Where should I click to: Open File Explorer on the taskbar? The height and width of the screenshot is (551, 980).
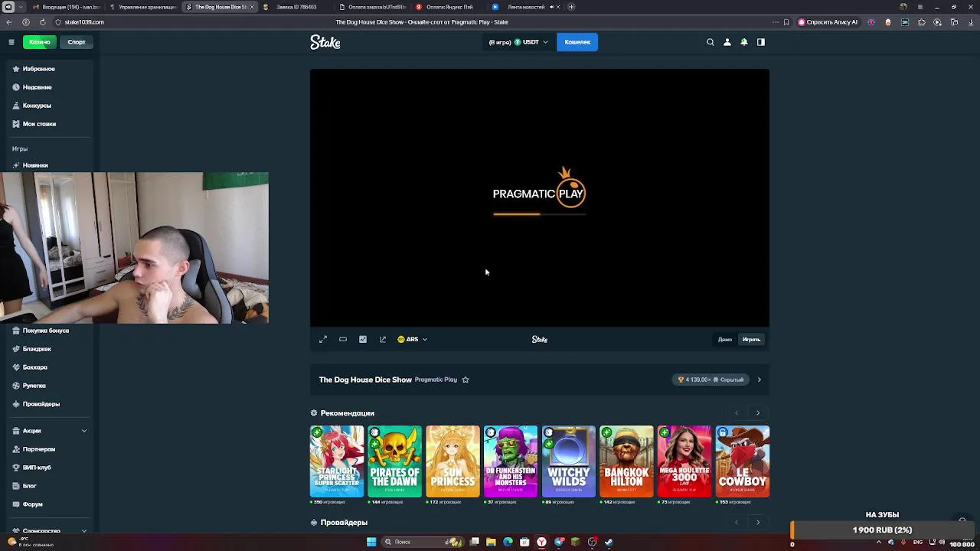coord(492,542)
